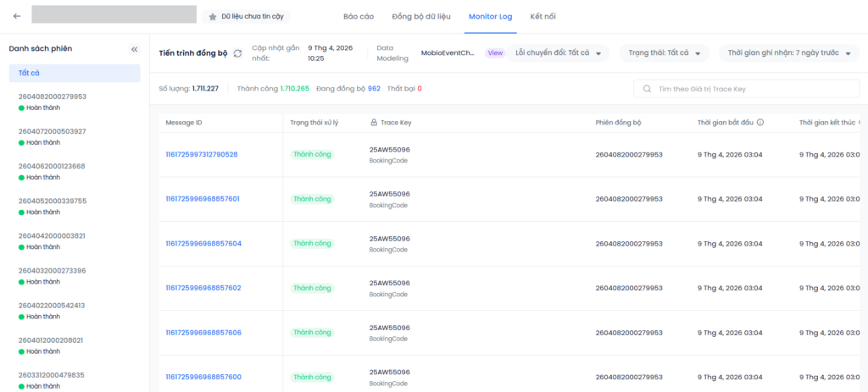Go to the Kết nối tab
Screen dimensions: 868x392
pyautogui.click(x=543, y=16)
